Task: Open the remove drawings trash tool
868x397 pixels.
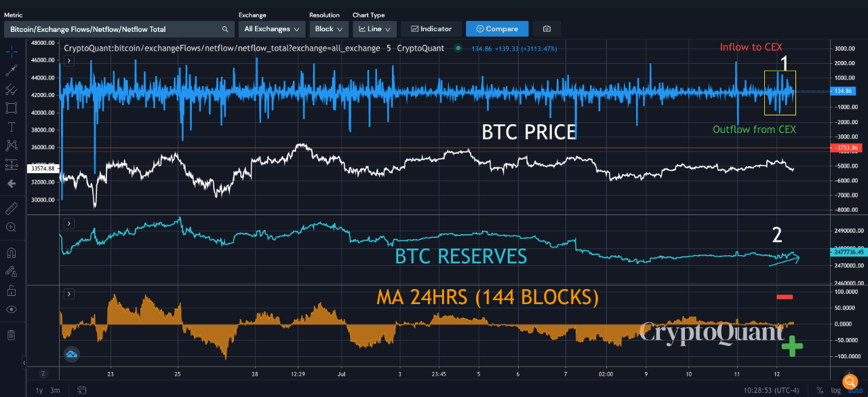Action: [x=11, y=333]
